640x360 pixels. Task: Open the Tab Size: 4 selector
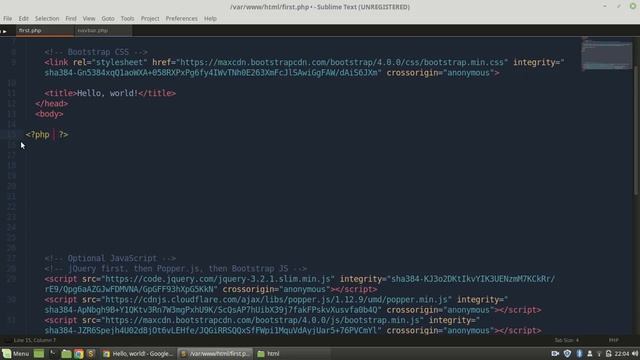[x=566, y=340]
